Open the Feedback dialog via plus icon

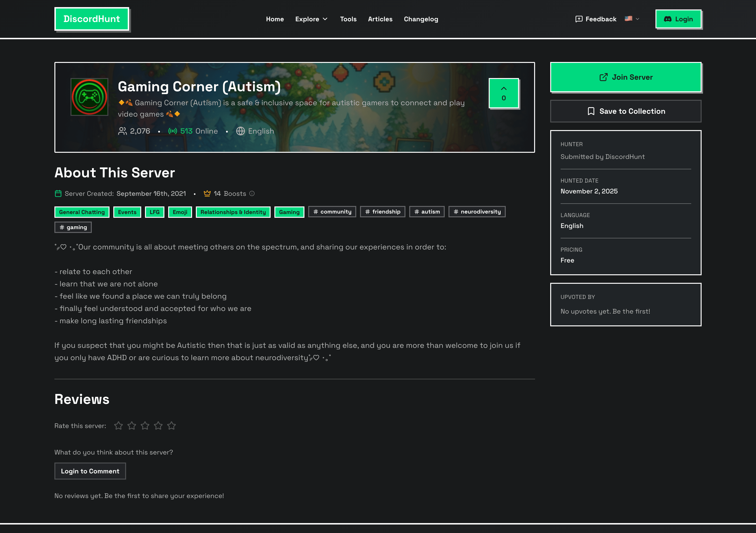pos(579,19)
